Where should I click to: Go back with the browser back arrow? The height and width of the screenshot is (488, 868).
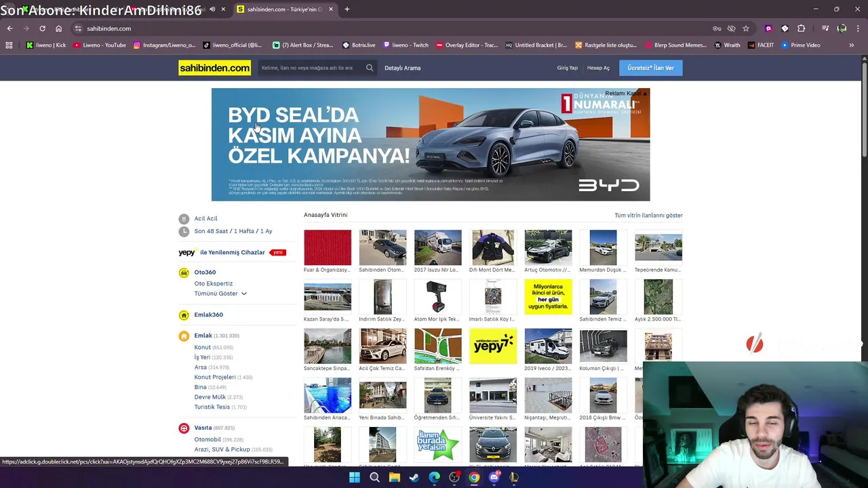[x=9, y=28]
